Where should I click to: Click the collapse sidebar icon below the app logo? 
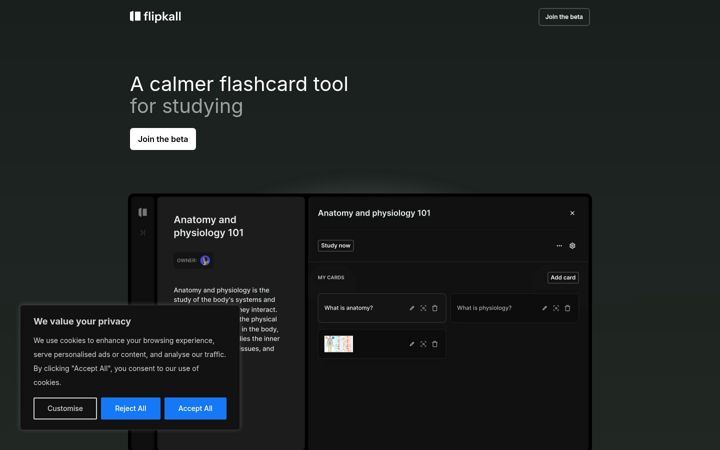143,233
